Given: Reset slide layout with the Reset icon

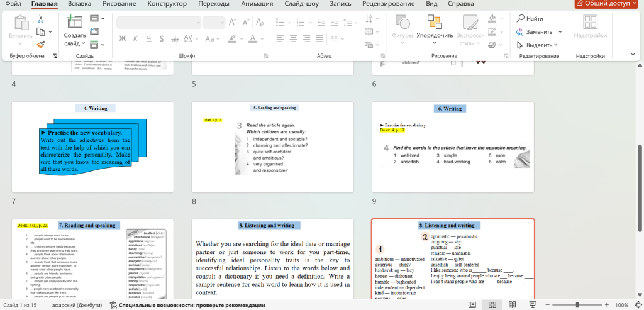Looking at the screenshot, I should [x=94, y=31].
